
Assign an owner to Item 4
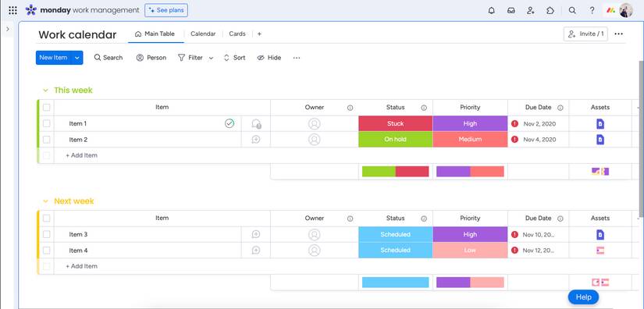tap(315, 250)
